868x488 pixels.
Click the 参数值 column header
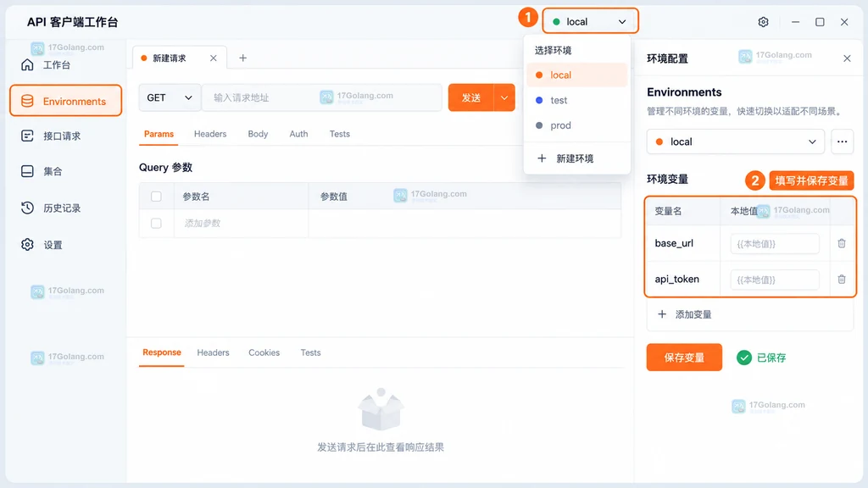tap(334, 197)
